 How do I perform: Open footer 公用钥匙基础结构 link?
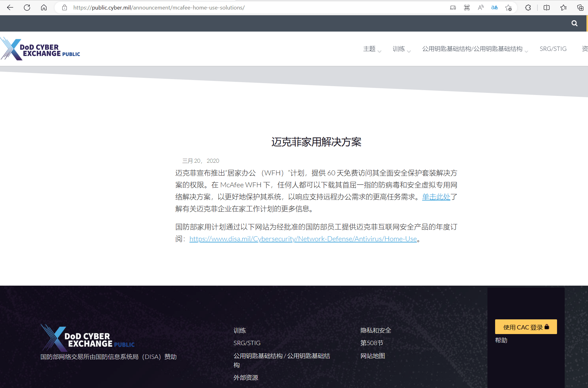pos(282,360)
